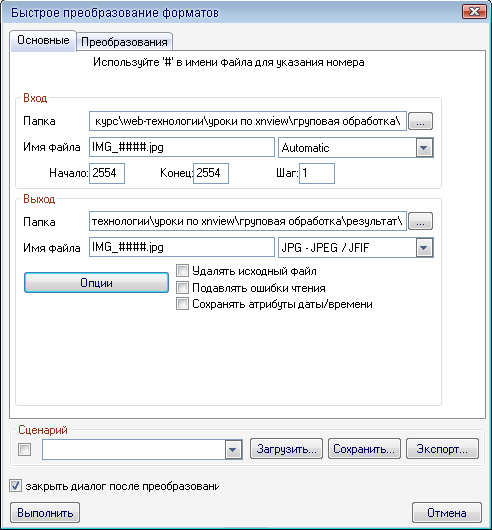Open the Опции button
The height and width of the screenshot is (530, 492).
click(x=96, y=283)
